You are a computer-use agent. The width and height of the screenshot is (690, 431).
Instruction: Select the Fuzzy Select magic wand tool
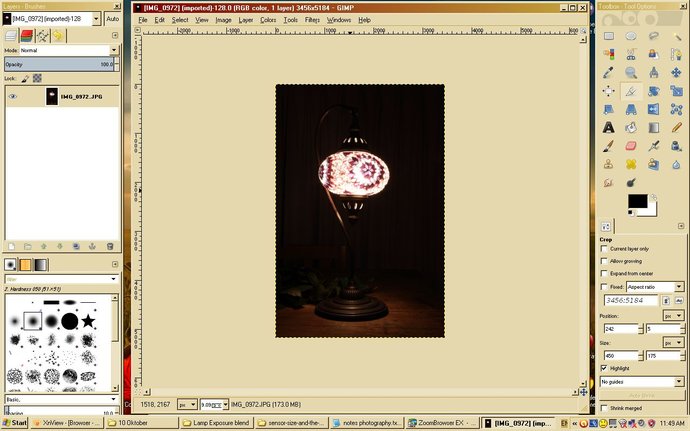[676, 36]
